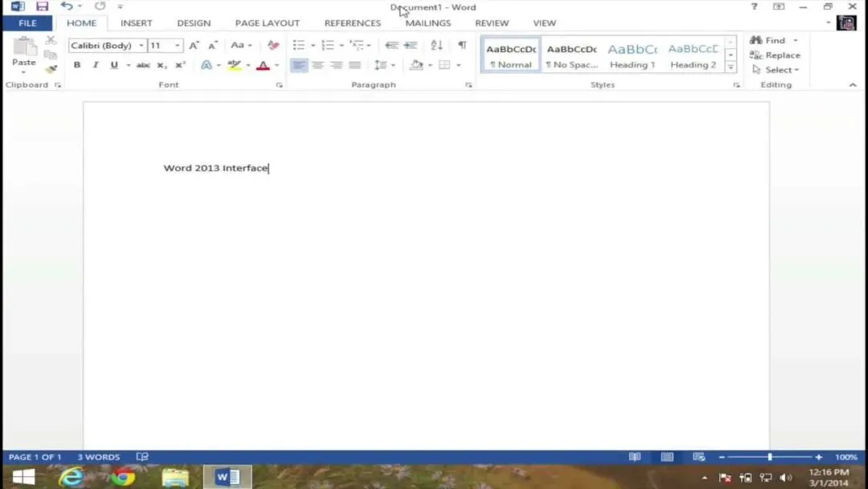
Task: Click the 3 WORDS count in status bar
Action: point(99,457)
